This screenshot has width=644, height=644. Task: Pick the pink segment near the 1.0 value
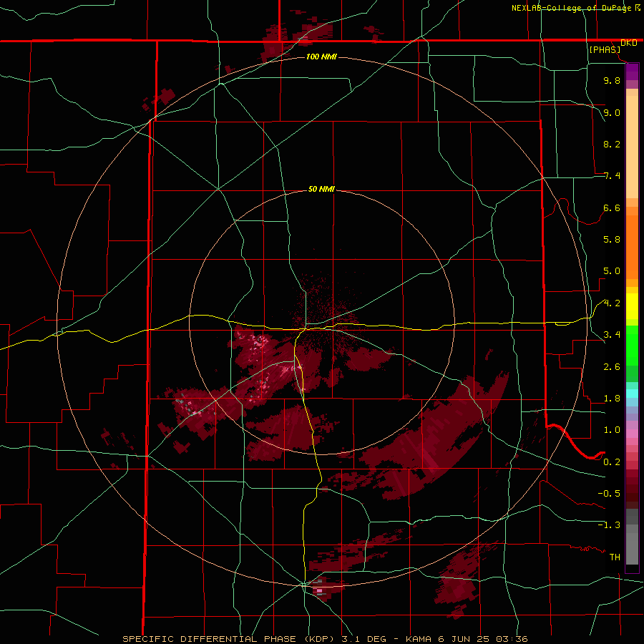[632, 433]
